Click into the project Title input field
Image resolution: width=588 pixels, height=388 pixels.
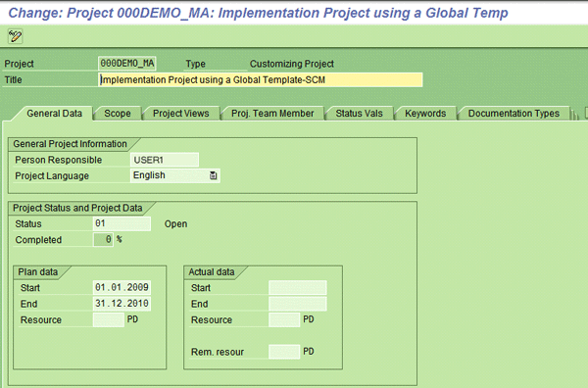pos(261,79)
